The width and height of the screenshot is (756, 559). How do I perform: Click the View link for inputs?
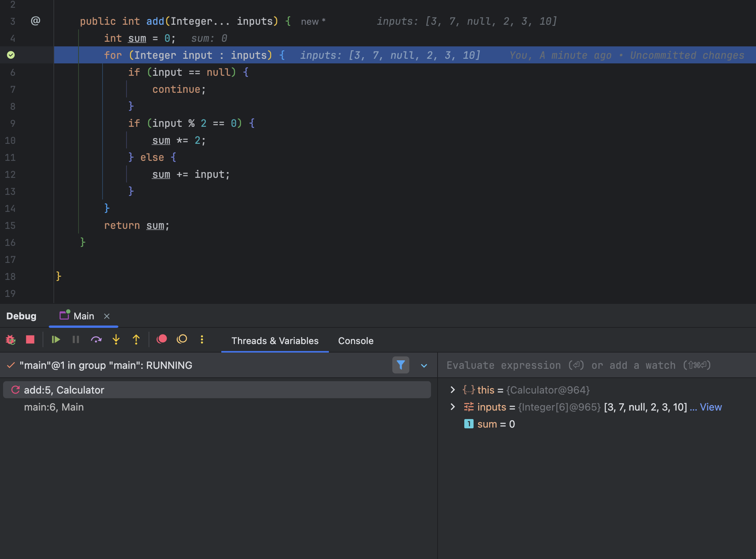pos(711,407)
